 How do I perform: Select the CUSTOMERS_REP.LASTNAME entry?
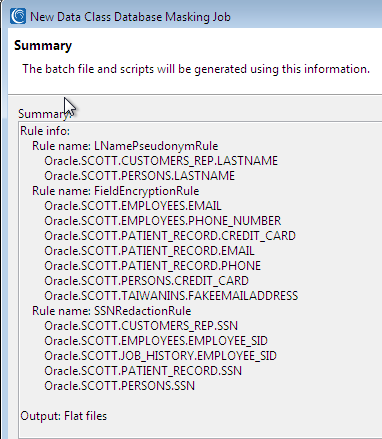161,161
